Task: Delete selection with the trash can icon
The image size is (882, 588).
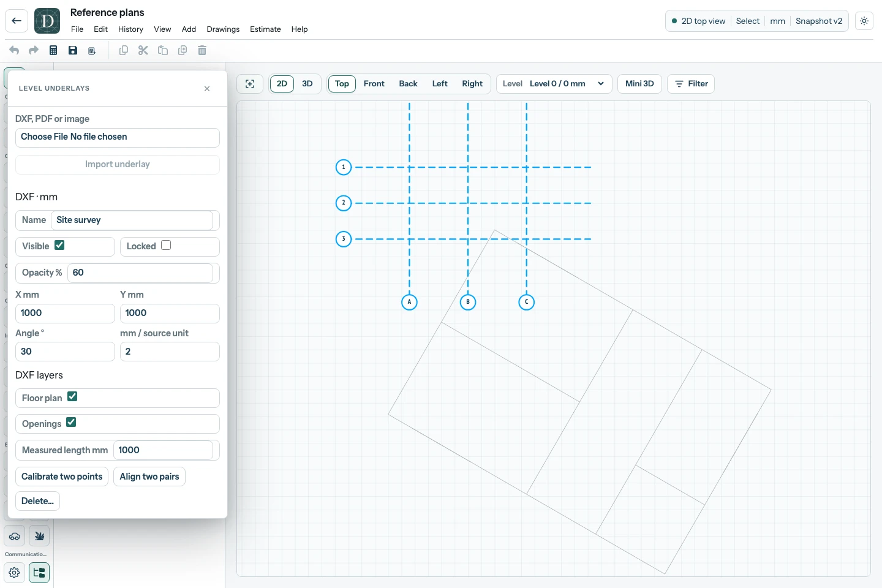Action: click(202, 50)
